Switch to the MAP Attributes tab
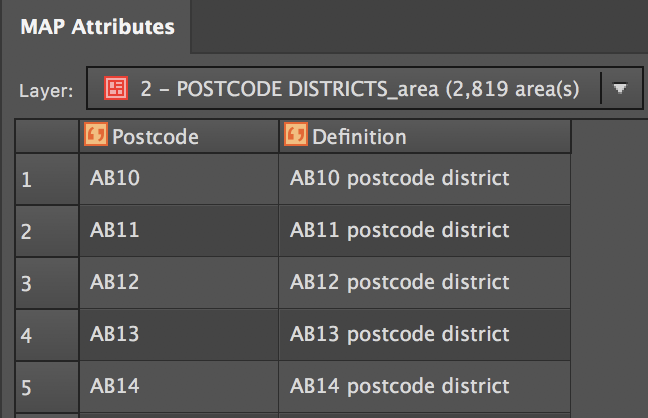Viewport: 648px width, 418px height. 98,27
